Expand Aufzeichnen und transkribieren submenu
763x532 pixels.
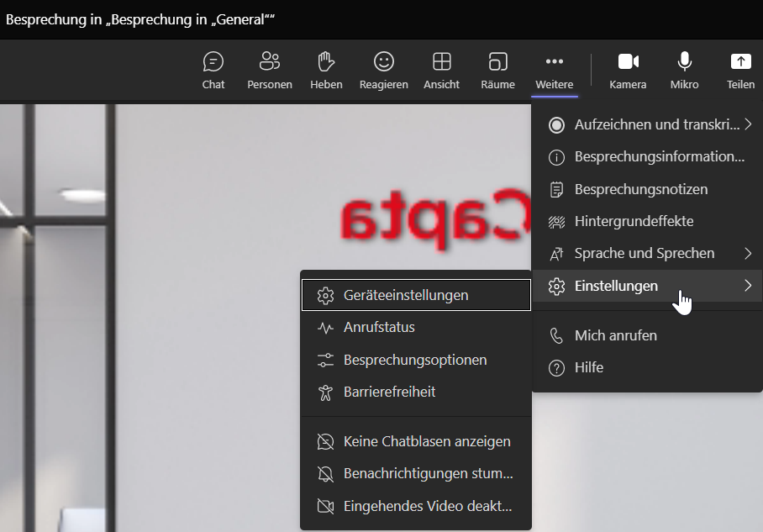[x=747, y=125]
